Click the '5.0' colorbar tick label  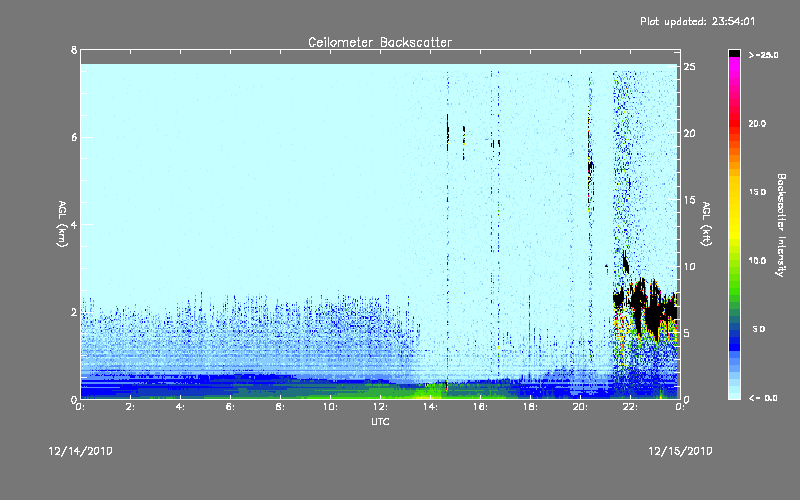(x=759, y=329)
